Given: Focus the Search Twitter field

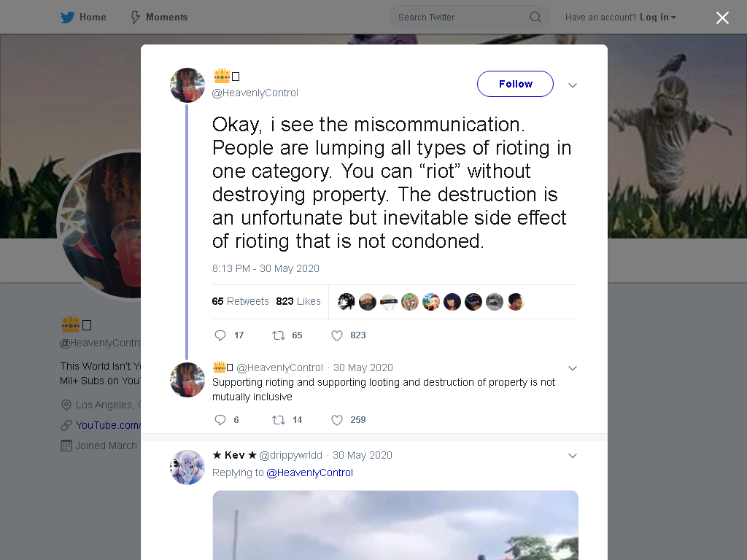Looking at the screenshot, I should (x=462, y=17).
